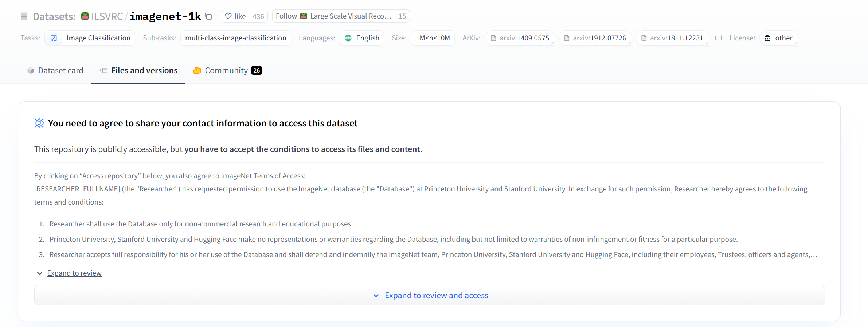
Task: Open the Dataset card tab
Action: pyautogui.click(x=55, y=70)
